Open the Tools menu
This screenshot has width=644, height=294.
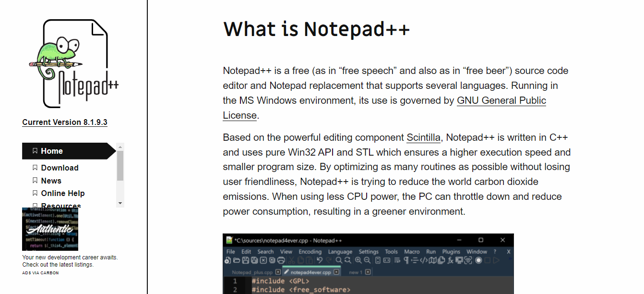(392, 252)
